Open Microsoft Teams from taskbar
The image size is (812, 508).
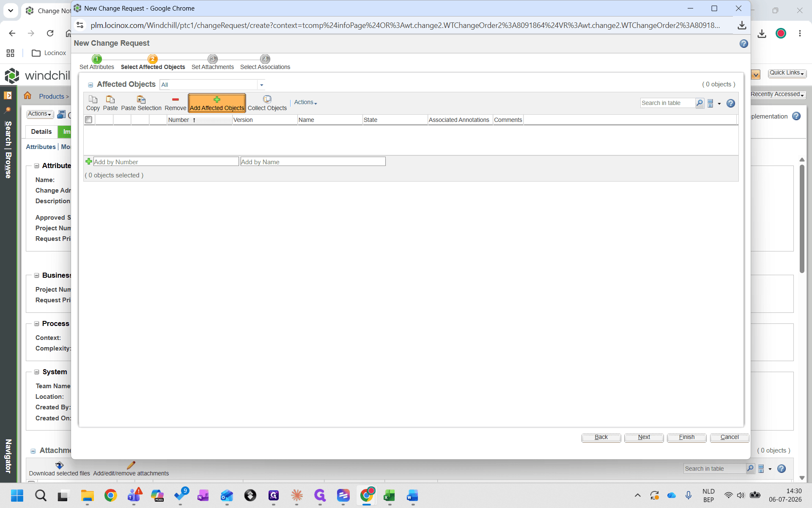[134, 495]
